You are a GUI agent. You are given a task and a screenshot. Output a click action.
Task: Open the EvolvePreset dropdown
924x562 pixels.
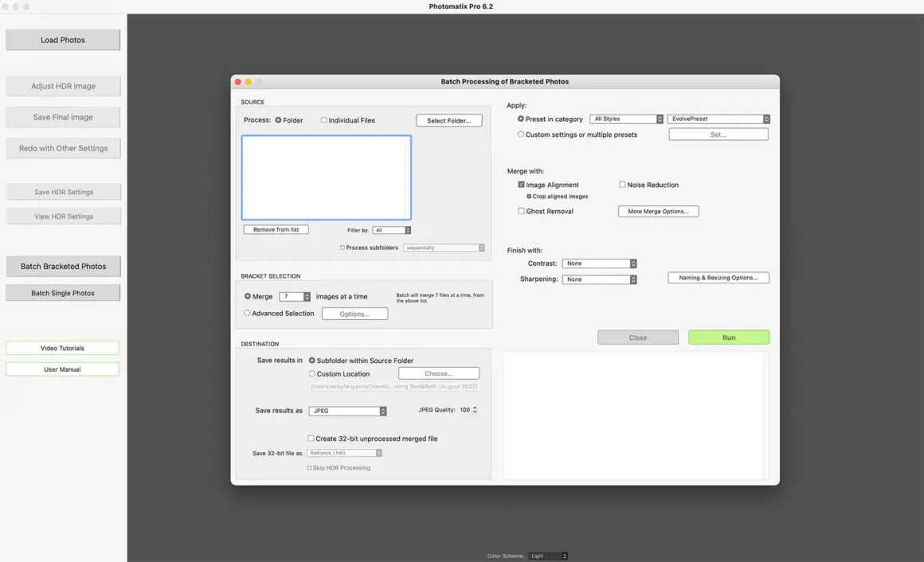pyautogui.click(x=719, y=119)
